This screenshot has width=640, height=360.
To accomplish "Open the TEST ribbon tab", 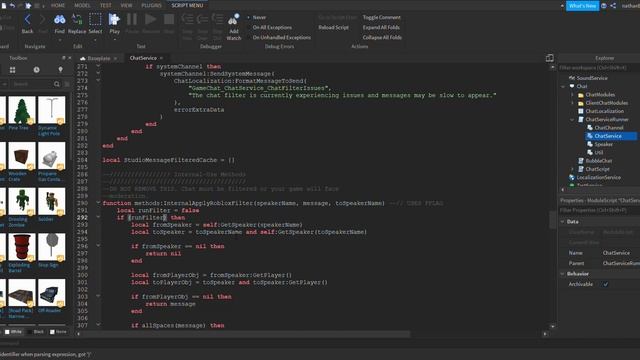I will click(x=105, y=5).
